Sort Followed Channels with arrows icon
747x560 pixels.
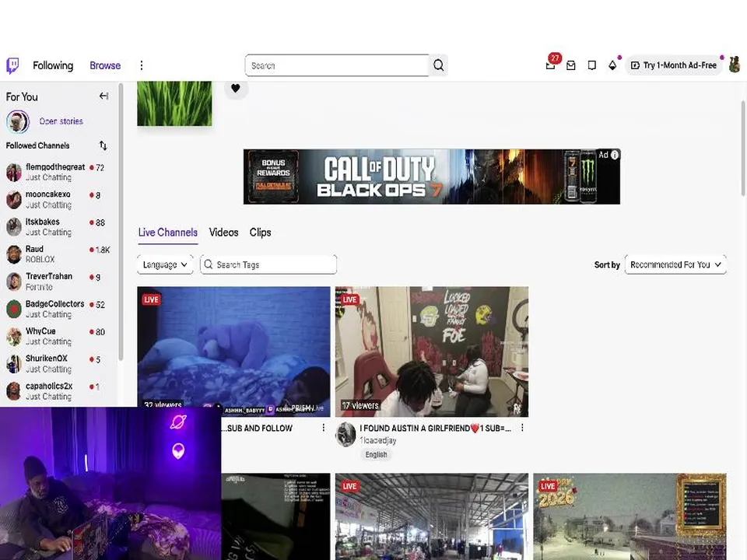[103, 145]
